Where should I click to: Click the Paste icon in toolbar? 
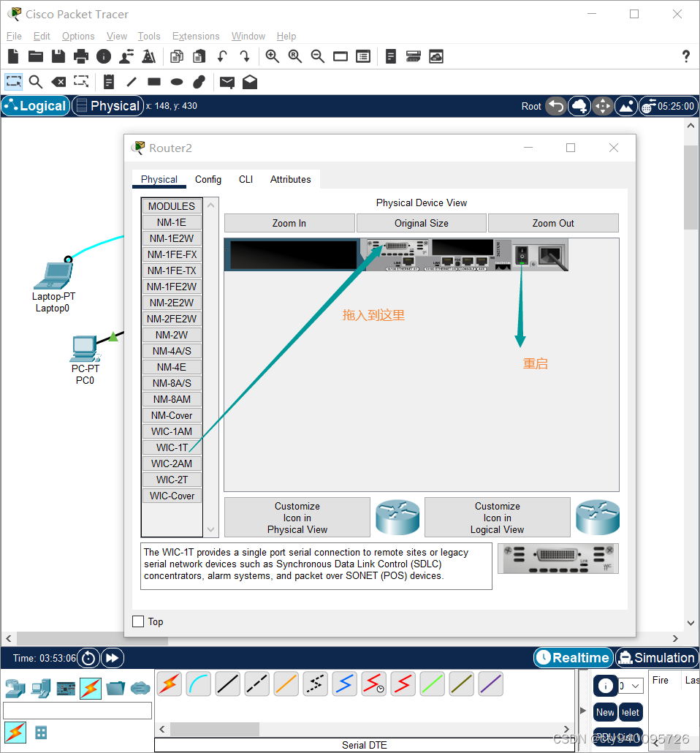199,57
